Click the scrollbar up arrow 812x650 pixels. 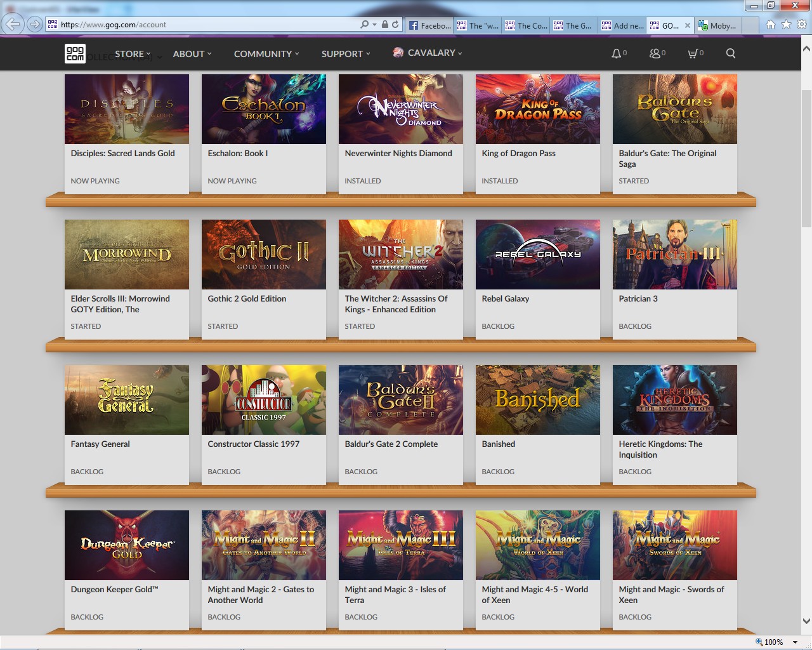(806, 48)
